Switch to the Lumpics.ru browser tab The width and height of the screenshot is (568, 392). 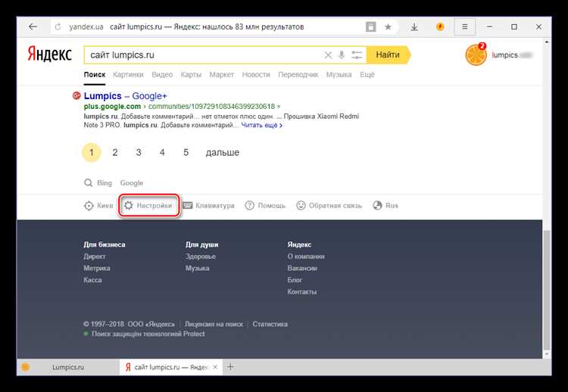coord(67,367)
